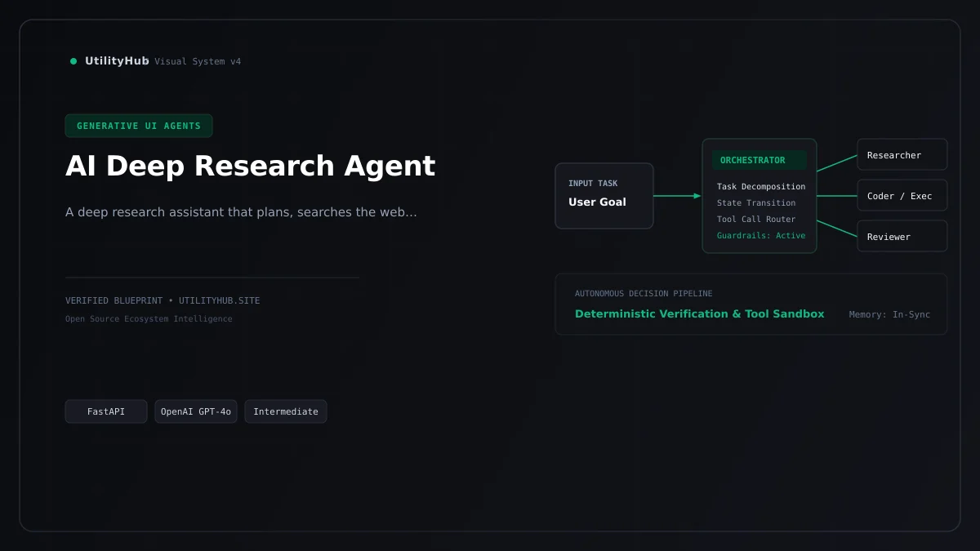This screenshot has width=980, height=551.
Task: Open the Verified Blueprint utilityhub.site link
Action: [x=163, y=300]
